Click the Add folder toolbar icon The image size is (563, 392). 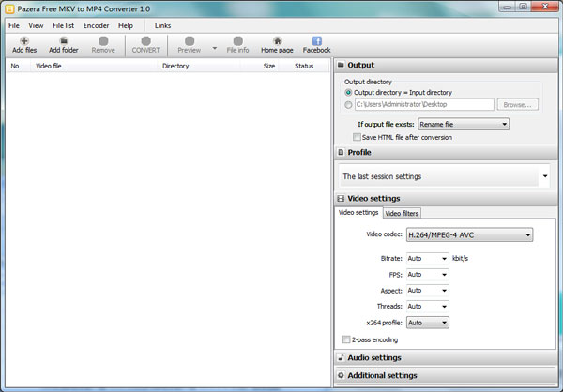point(64,41)
